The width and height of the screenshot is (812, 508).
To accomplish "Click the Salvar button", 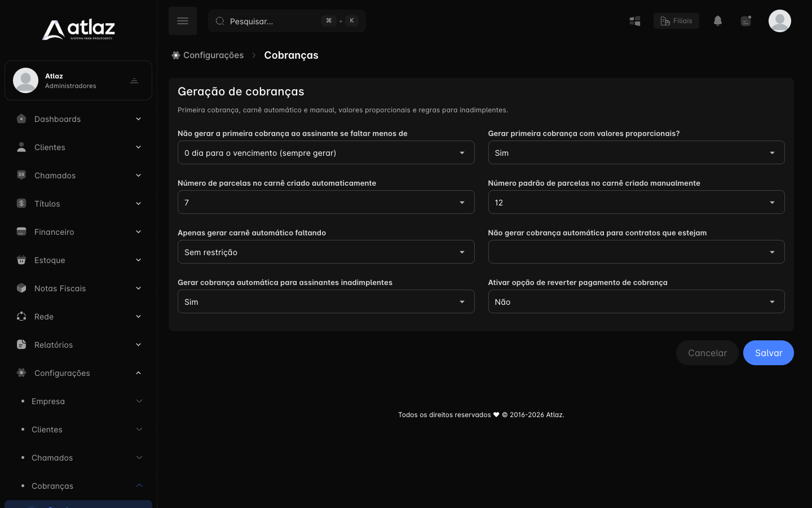I will coord(769,353).
